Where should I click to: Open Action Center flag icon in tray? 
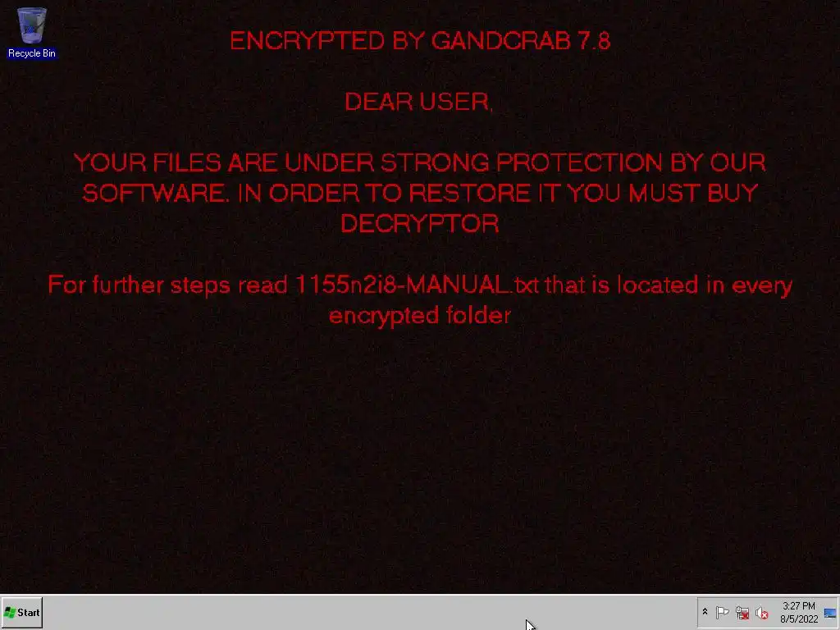722,612
